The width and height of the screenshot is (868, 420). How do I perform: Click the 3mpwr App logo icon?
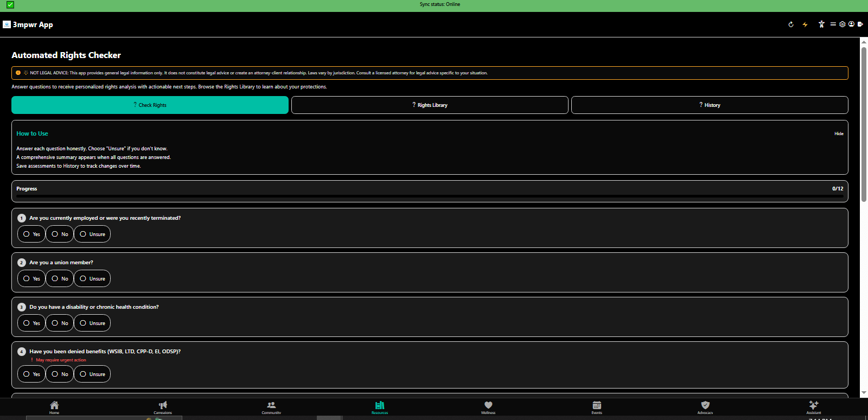(x=7, y=24)
